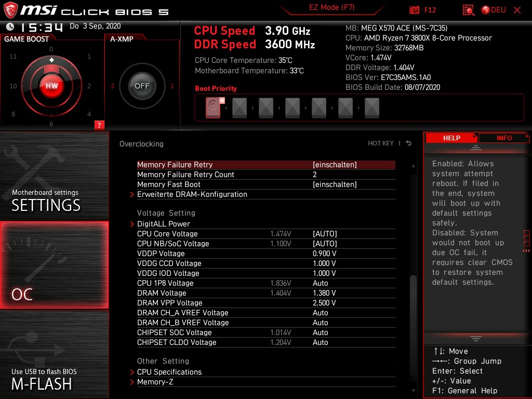The width and height of the screenshot is (532, 399).
Task: Edit Memory Failure Retry Count value 2
Action: click(314, 175)
